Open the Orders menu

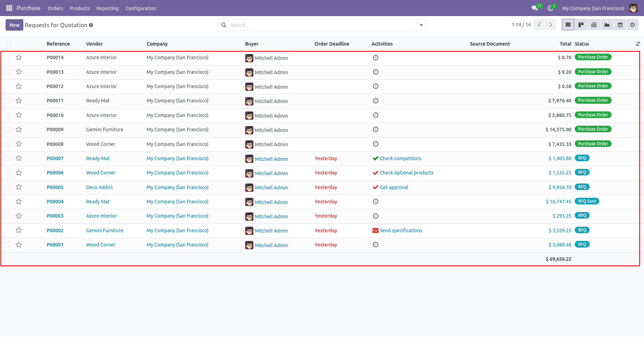55,8
